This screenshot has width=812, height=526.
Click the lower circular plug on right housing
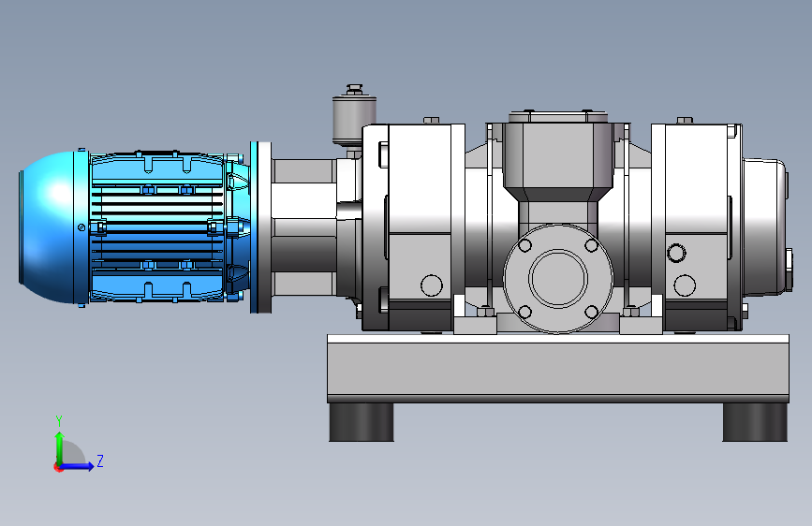685,285
